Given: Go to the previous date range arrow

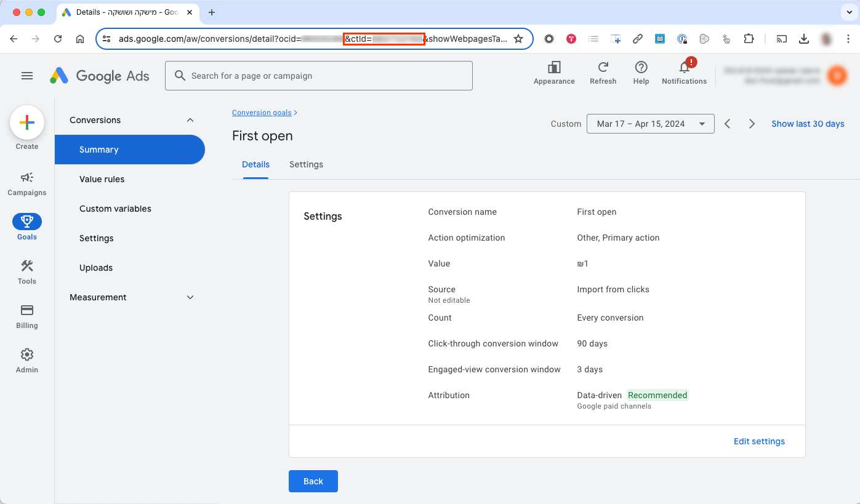Looking at the screenshot, I should click(728, 124).
